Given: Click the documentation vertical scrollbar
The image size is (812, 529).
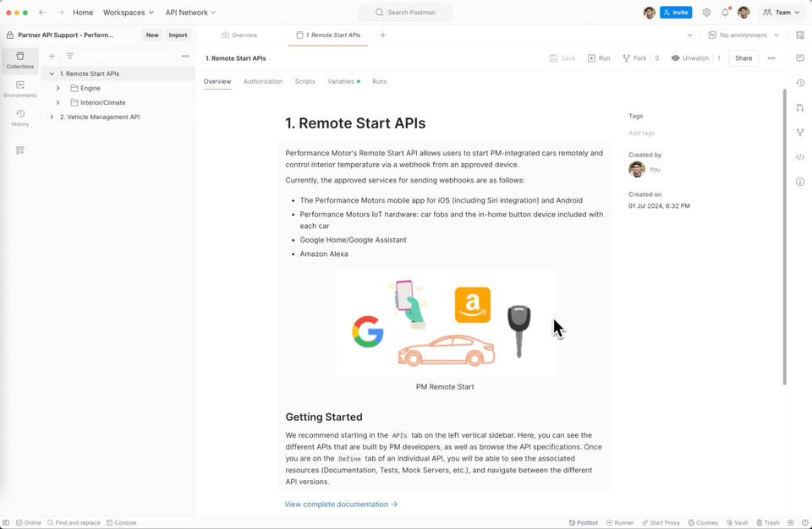Looking at the screenshot, I should (785, 237).
